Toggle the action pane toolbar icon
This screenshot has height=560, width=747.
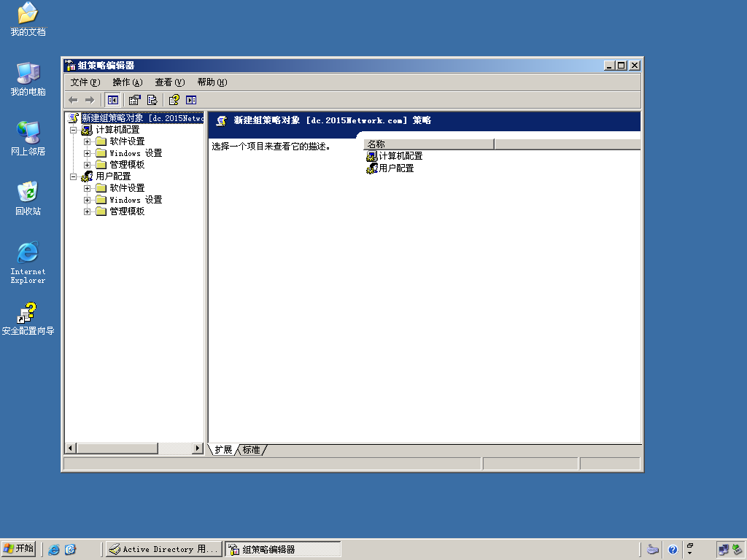(191, 100)
